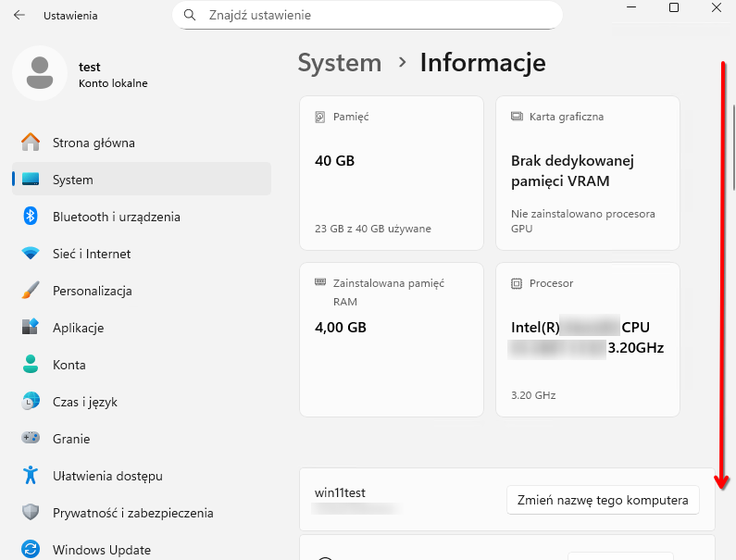Click System in the breadcrumb header
This screenshot has height=560, width=736.
(339, 63)
